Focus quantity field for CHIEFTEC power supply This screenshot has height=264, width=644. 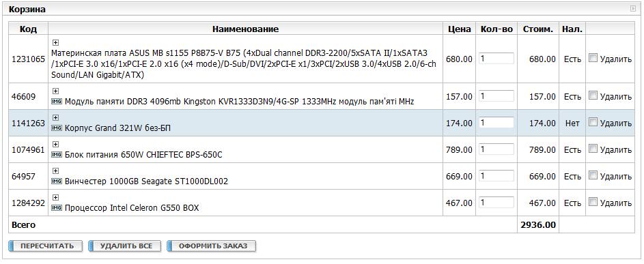(496, 149)
